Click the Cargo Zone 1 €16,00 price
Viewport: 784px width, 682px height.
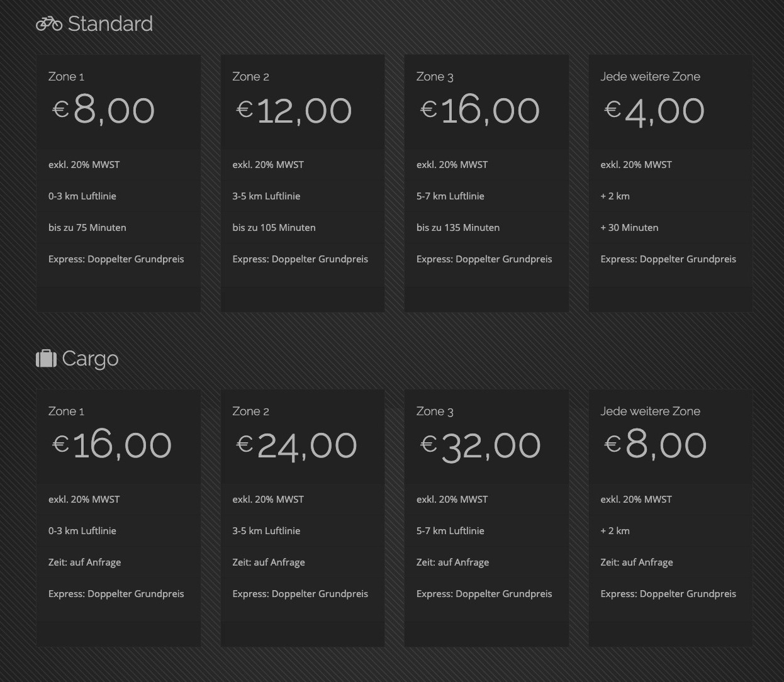[x=112, y=445]
